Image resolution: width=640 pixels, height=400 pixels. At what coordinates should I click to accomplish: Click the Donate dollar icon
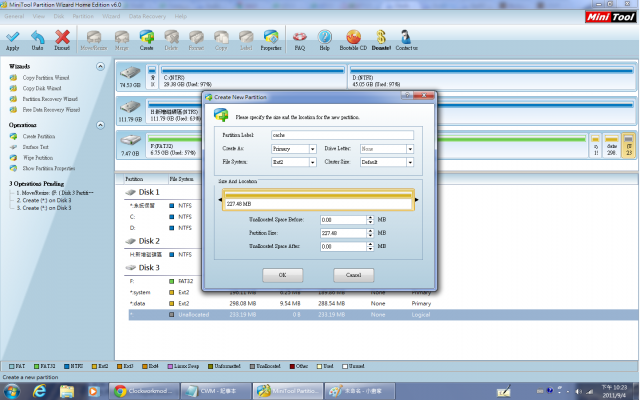pyautogui.click(x=381, y=37)
